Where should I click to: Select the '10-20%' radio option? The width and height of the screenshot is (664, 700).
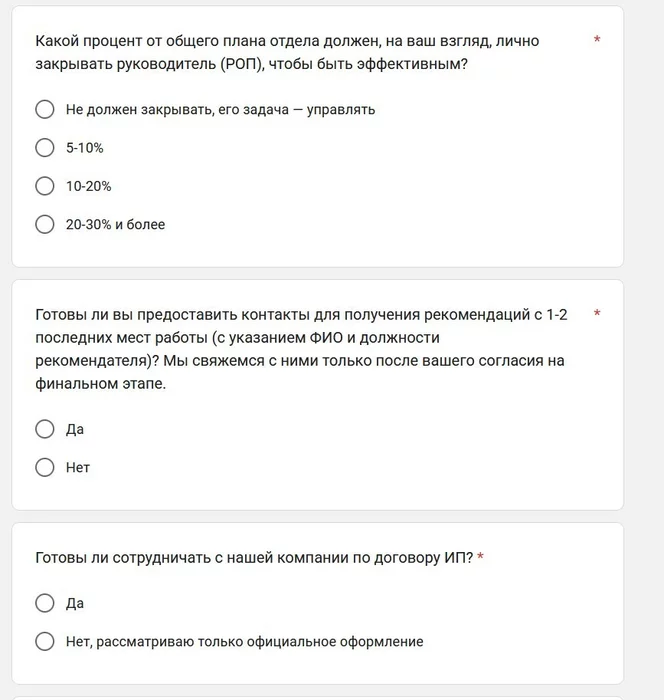pyautogui.click(x=45, y=186)
